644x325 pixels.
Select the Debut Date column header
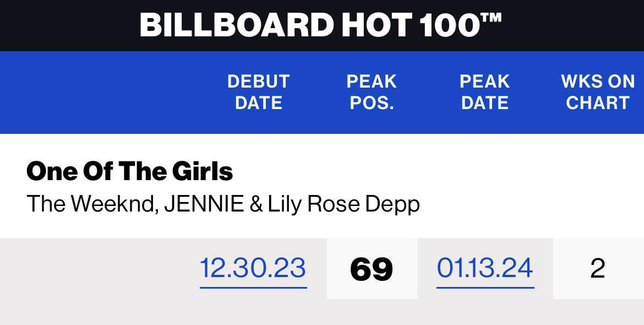[x=259, y=92]
